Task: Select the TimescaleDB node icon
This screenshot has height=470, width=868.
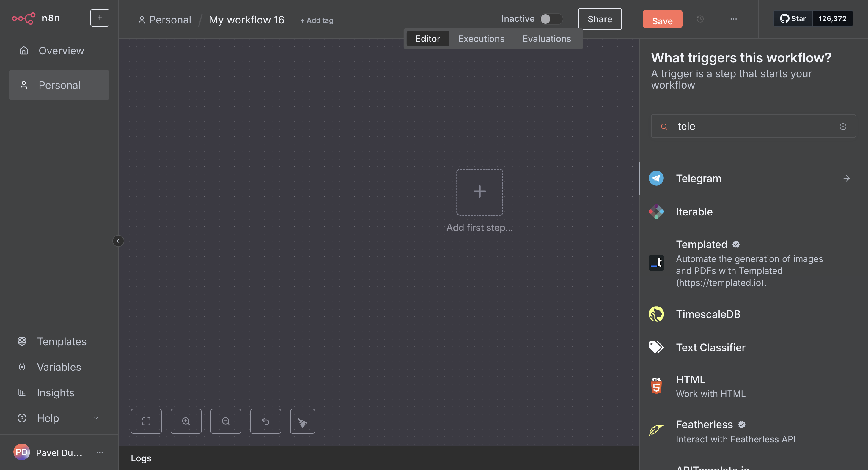Action: point(656,314)
